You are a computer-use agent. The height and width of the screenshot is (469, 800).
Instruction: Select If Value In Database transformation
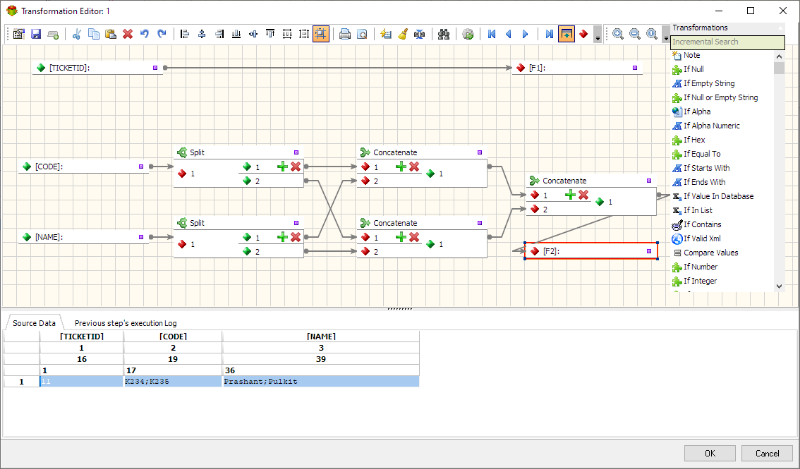tap(718, 196)
